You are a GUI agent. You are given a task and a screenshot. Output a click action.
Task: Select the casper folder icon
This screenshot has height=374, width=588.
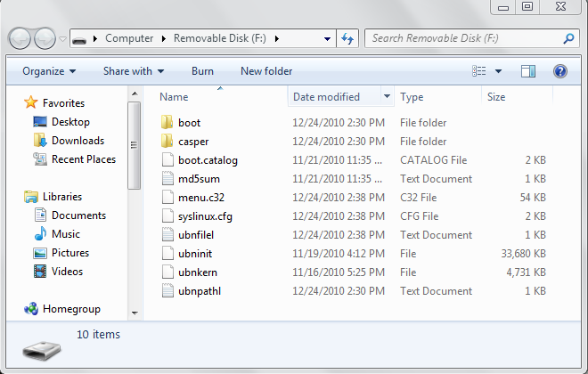(x=167, y=141)
